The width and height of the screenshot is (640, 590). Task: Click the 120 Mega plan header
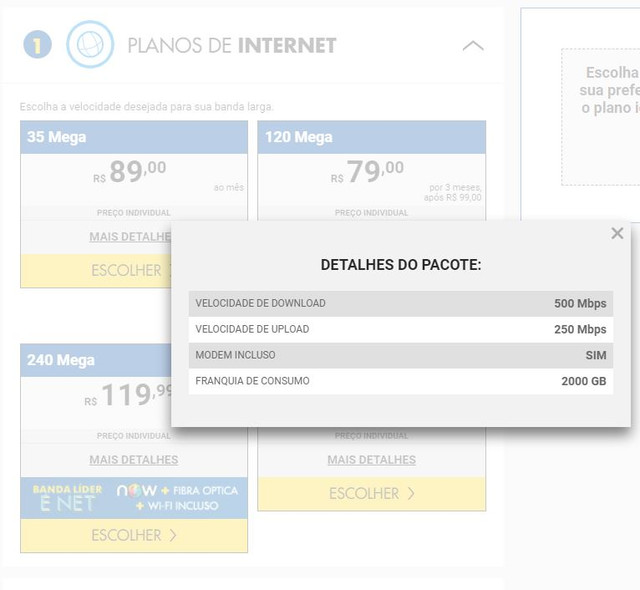[371, 137]
